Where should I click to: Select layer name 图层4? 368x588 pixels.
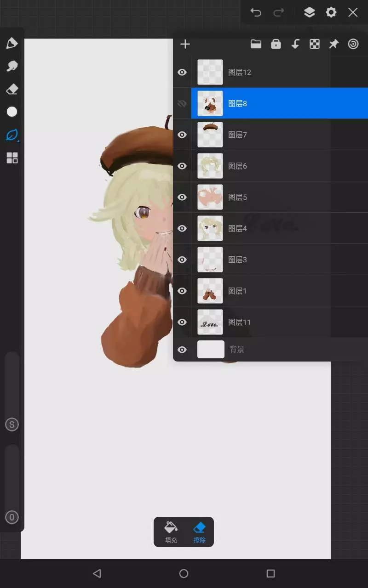click(x=238, y=228)
